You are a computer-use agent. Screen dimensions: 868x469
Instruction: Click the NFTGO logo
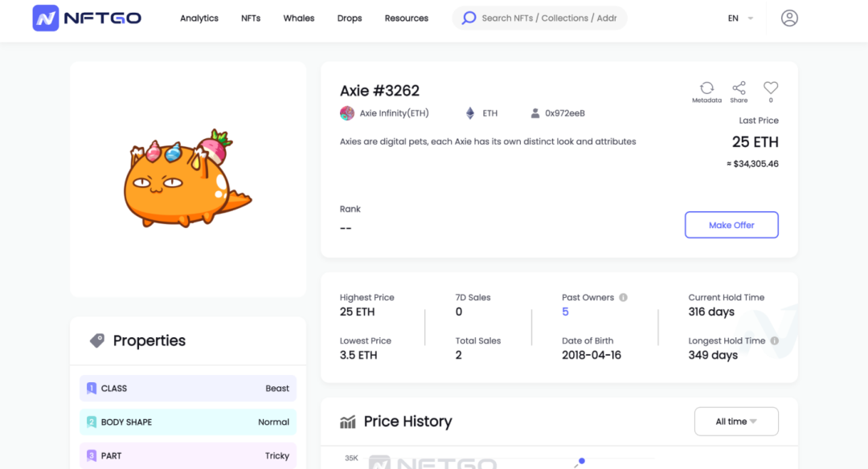coord(87,18)
